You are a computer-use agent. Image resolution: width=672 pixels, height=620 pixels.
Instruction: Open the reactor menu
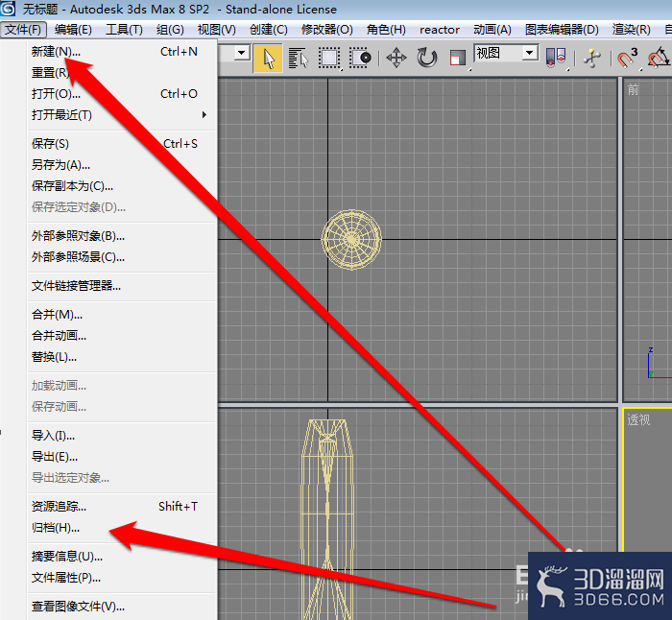point(440,30)
